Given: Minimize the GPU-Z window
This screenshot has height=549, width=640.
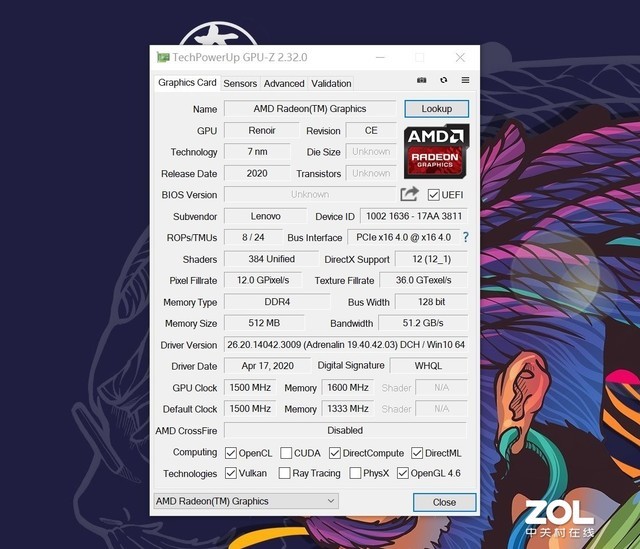Looking at the screenshot, I should 380,58.
